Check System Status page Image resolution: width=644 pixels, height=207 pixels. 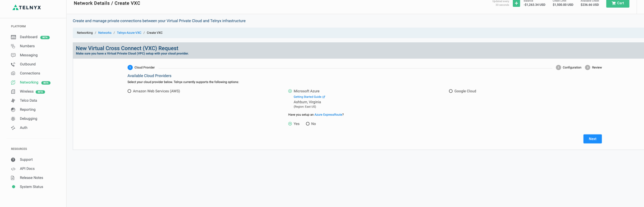point(31,187)
